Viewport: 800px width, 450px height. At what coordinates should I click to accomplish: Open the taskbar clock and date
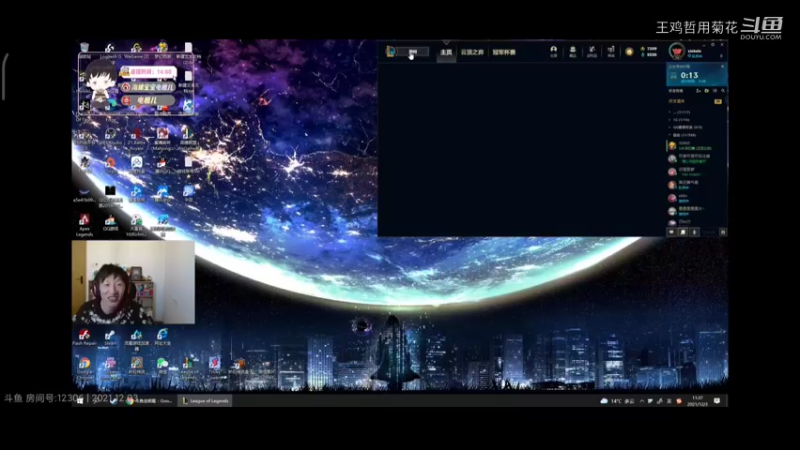(x=697, y=401)
